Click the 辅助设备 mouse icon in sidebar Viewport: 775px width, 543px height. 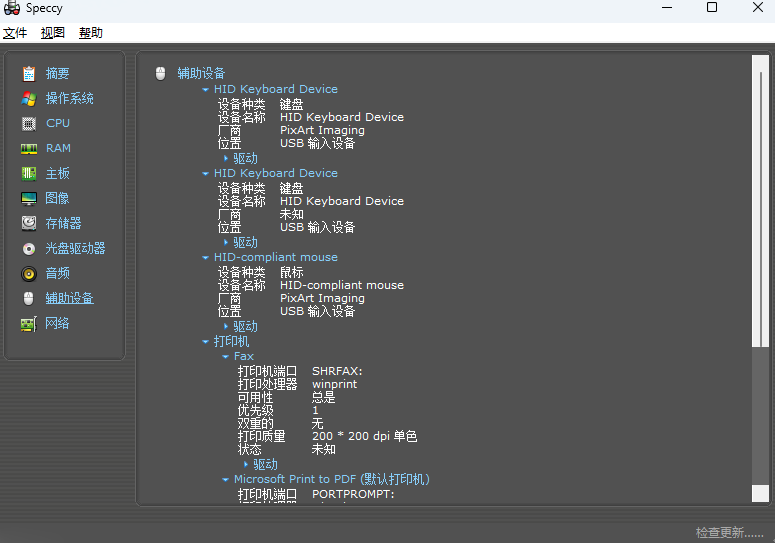click(29, 298)
